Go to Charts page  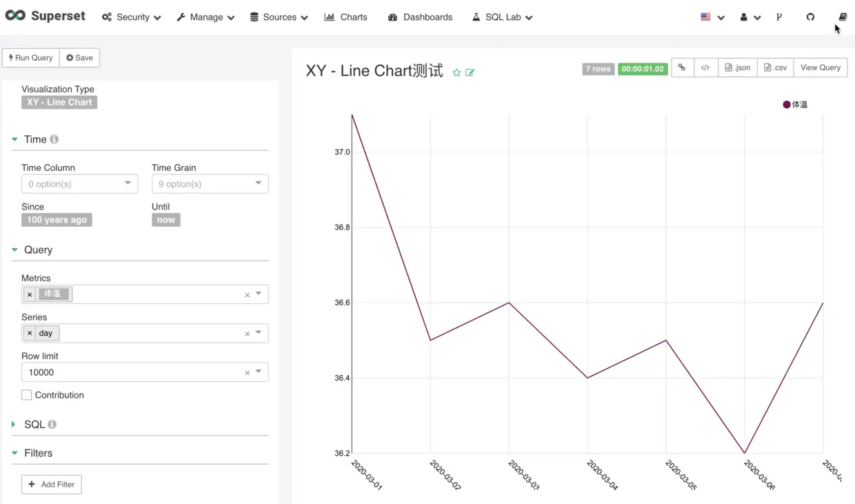[345, 17]
